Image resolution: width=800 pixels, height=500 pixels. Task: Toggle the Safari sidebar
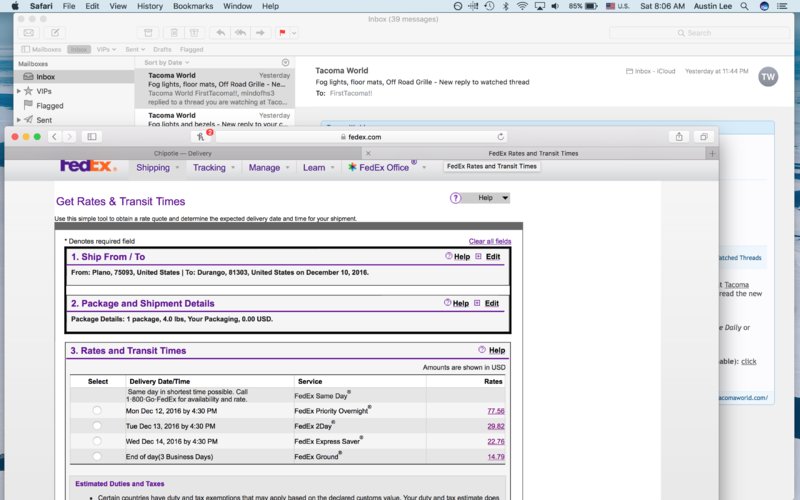(92, 137)
